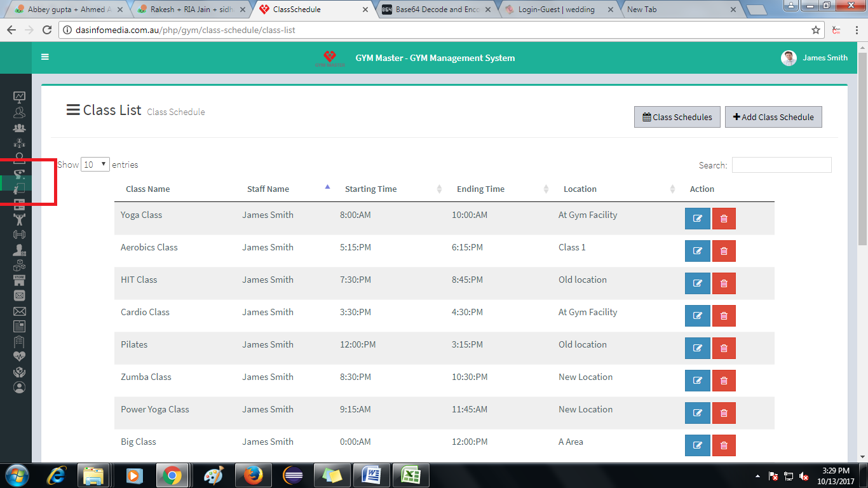Bookmark this page with the star icon
The width and height of the screenshot is (868, 488).
[816, 30]
